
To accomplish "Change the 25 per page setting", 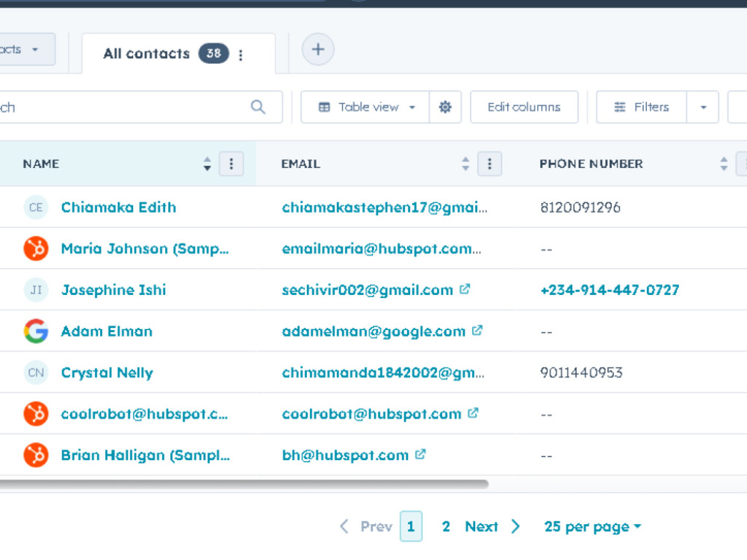I will 592,526.
